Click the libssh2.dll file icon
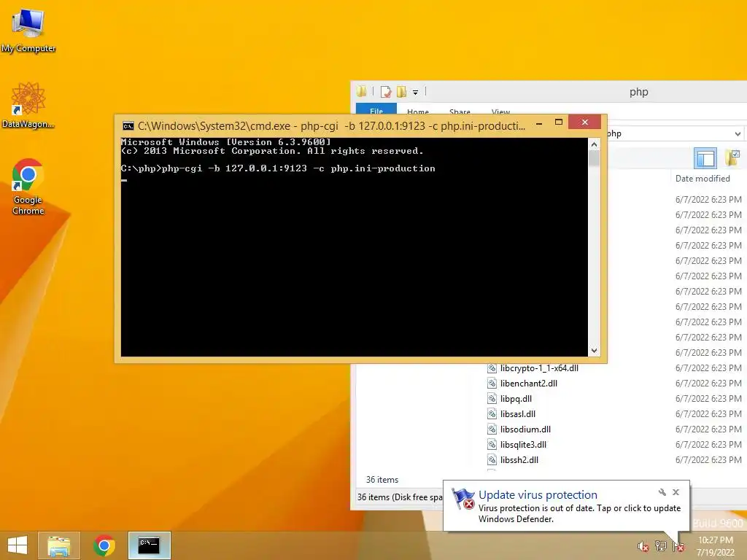The width and height of the screenshot is (747, 560). (492, 459)
